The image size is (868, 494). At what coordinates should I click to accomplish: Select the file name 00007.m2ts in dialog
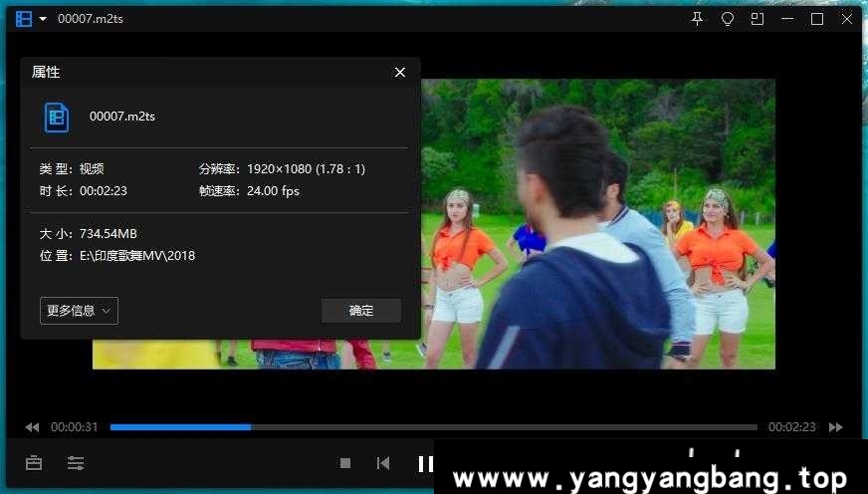pos(122,117)
